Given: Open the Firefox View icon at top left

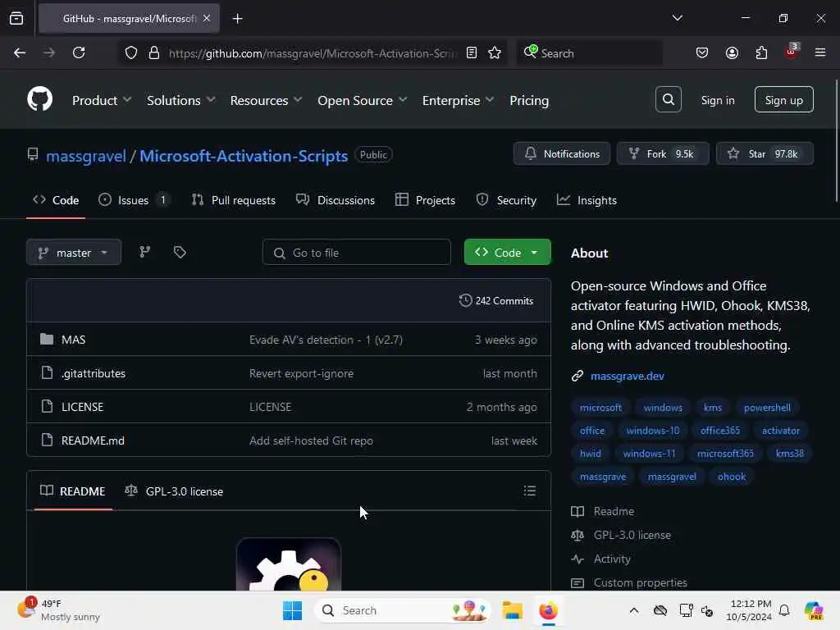Looking at the screenshot, I should click(x=16, y=18).
